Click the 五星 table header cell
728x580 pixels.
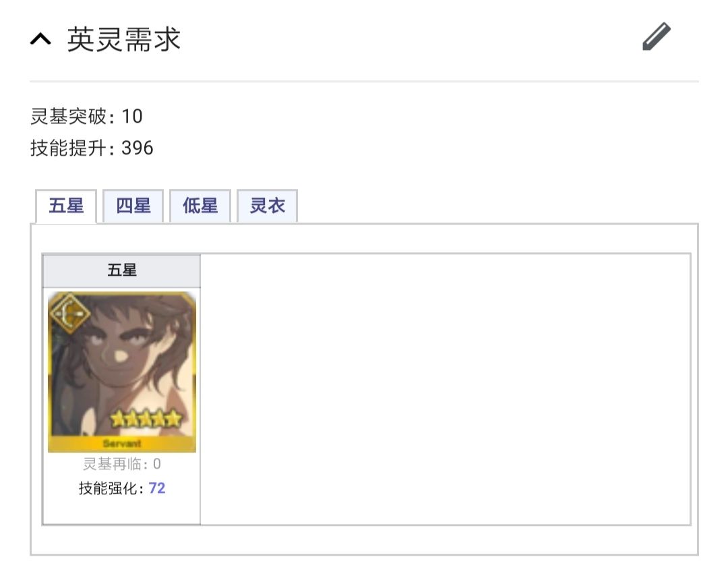(121, 270)
